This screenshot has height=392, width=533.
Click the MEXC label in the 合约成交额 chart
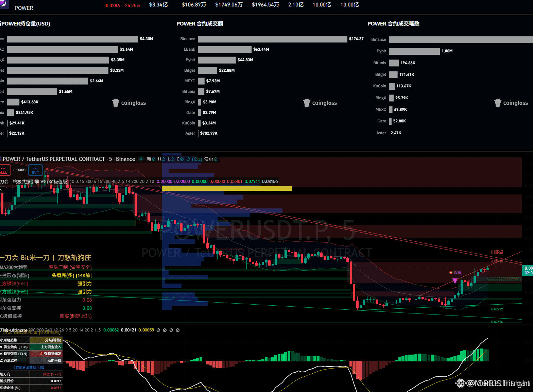pos(190,81)
